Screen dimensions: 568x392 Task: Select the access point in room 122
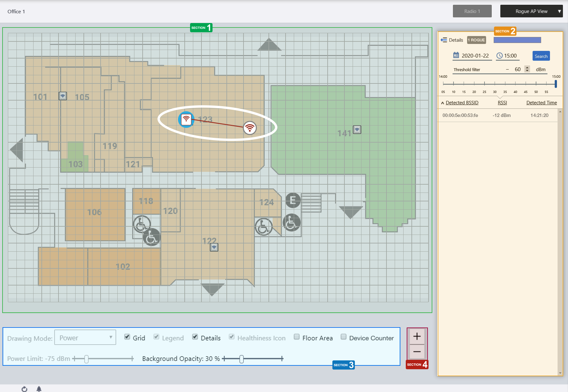(214, 247)
